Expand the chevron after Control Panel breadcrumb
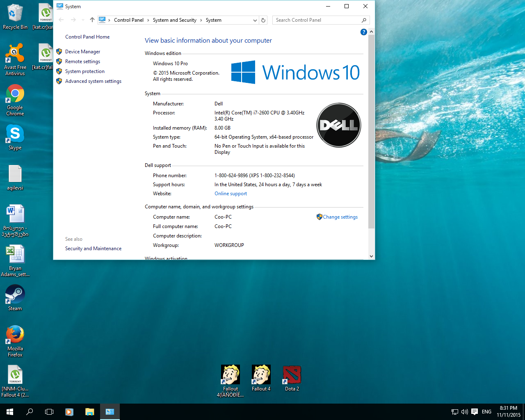 click(148, 20)
